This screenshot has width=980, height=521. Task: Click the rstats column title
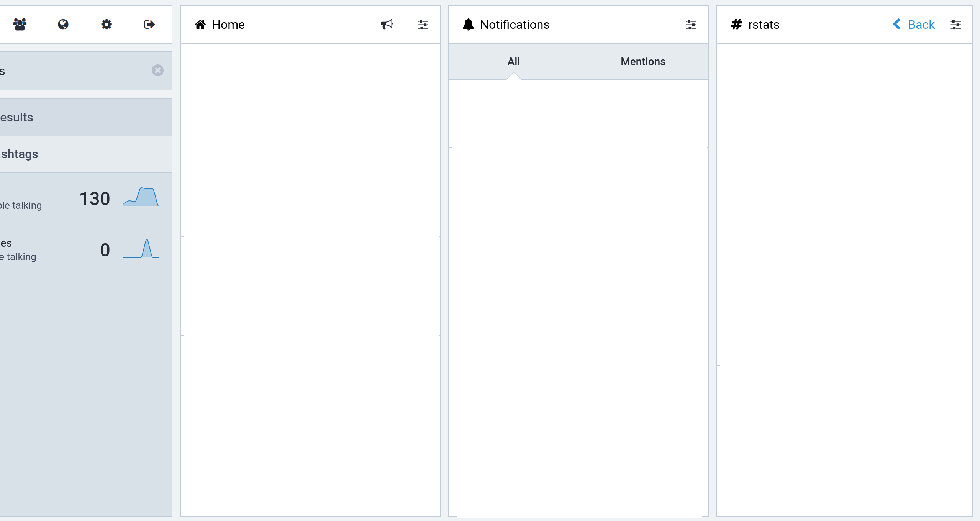click(764, 25)
